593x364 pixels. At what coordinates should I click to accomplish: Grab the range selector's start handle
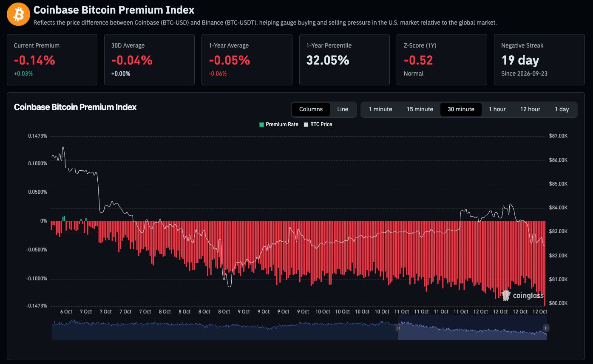click(x=399, y=328)
